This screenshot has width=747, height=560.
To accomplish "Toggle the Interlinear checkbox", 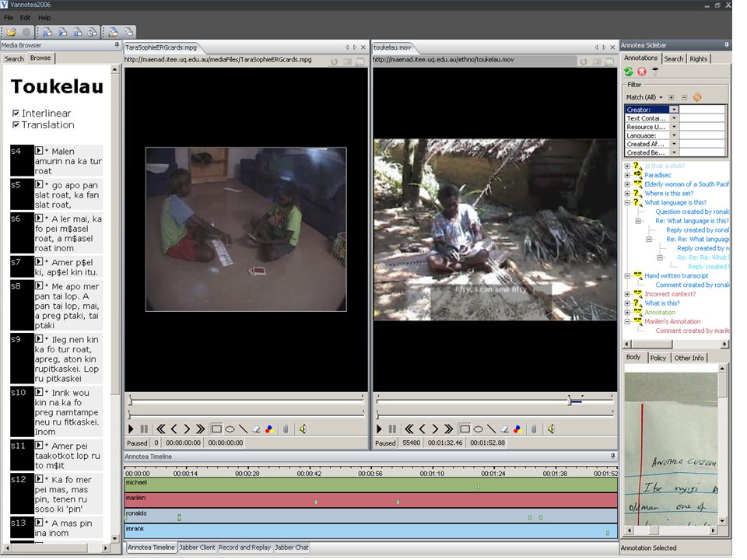I will [16, 113].
